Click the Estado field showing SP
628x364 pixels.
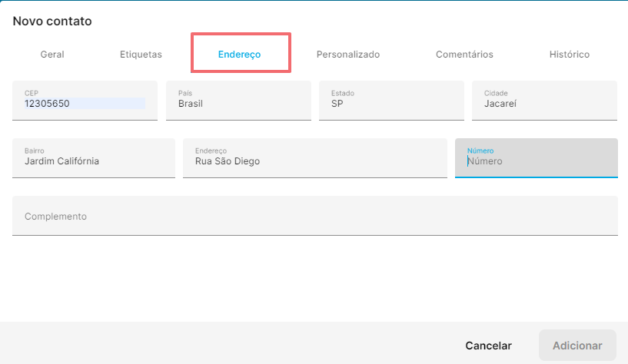[391, 101]
